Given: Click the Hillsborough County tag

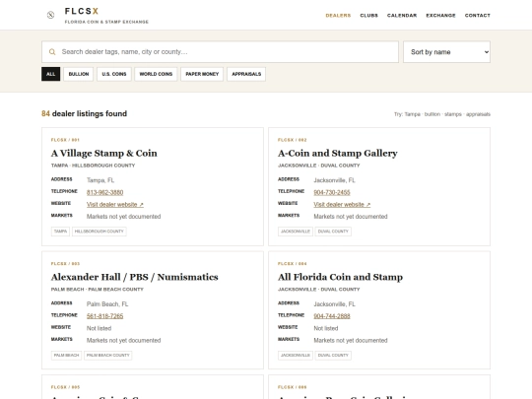Looking at the screenshot, I should point(100,232).
